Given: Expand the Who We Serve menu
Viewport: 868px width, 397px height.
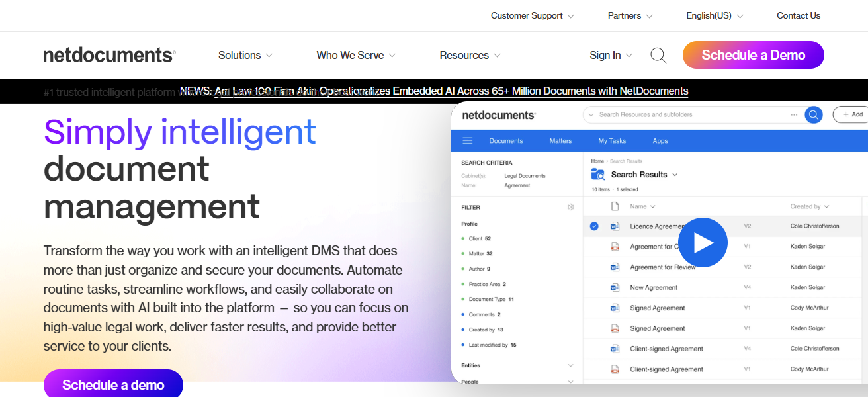Looking at the screenshot, I should (x=356, y=56).
